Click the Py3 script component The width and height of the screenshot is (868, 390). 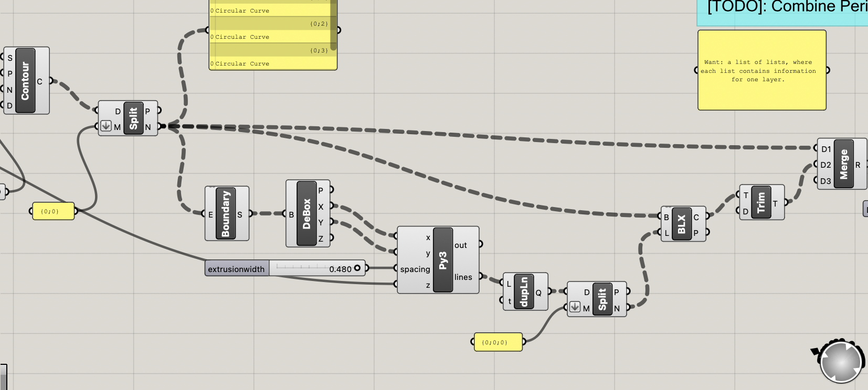pos(442,260)
